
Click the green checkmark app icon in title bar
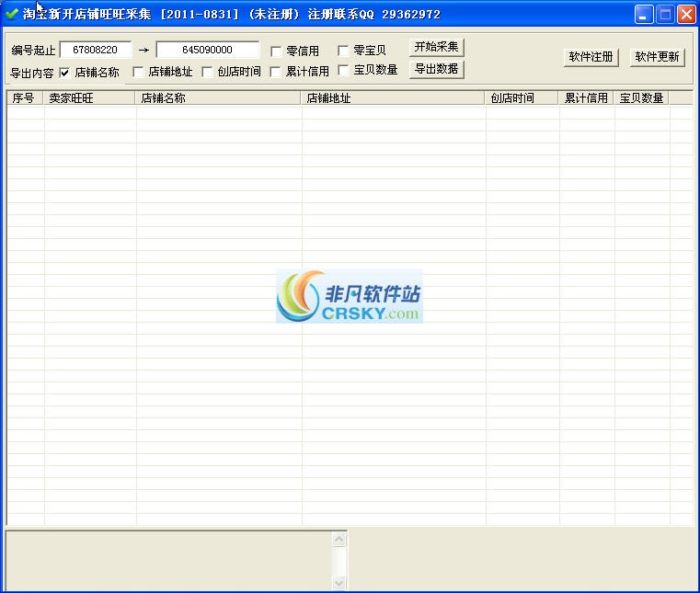pos(11,14)
